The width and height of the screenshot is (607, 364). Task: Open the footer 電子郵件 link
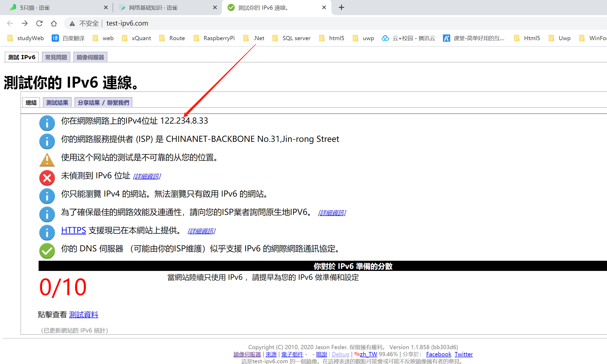292,354
